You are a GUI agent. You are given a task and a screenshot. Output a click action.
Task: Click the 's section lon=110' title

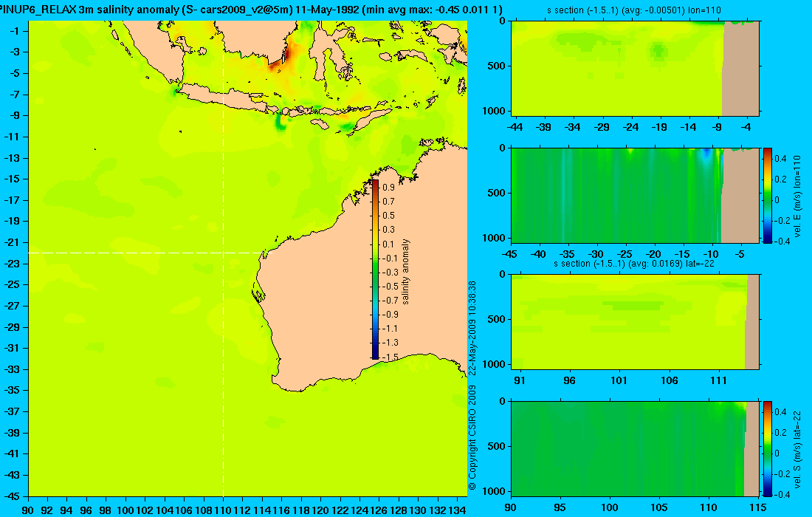click(x=634, y=10)
